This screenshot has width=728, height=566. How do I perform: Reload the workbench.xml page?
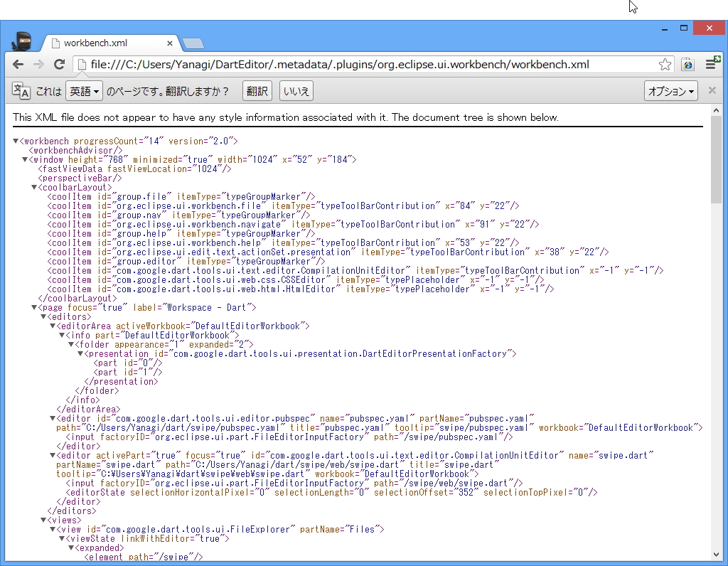pyautogui.click(x=59, y=65)
